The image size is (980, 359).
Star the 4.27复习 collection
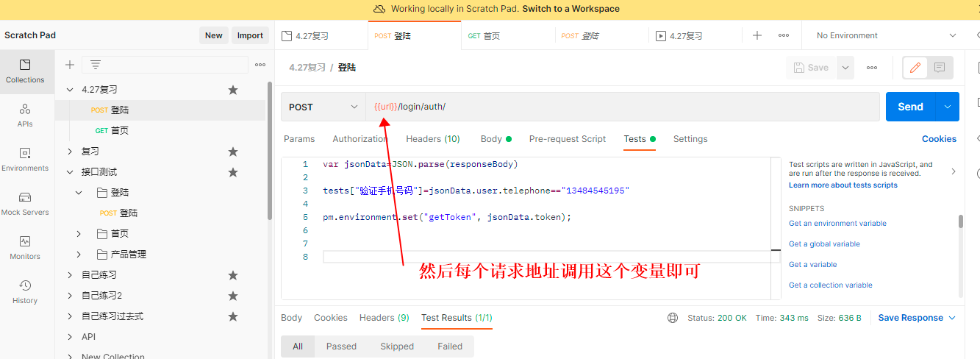click(x=233, y=90)
